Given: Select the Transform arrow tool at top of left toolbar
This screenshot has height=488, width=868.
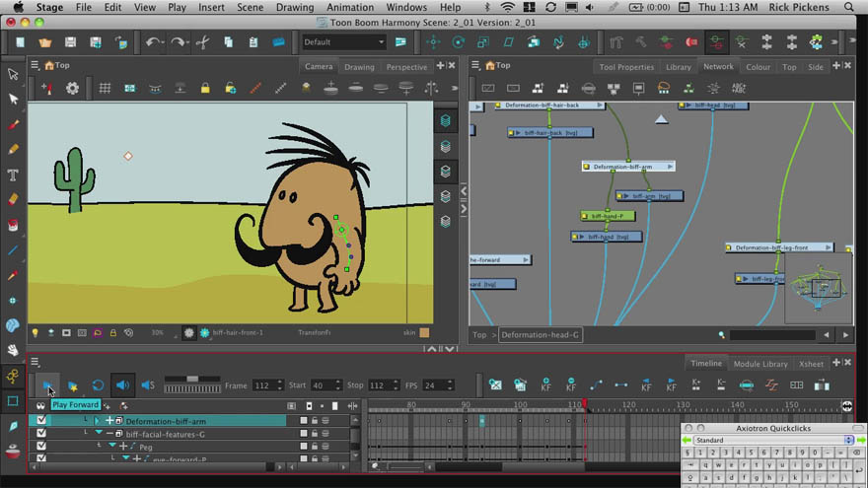Looking at the screenshot, I should point(13,74).
